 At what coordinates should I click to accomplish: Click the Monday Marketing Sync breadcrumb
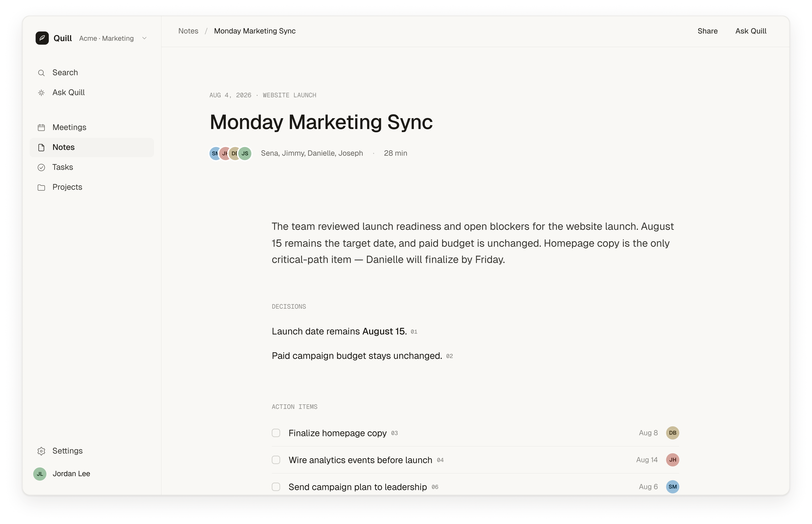click(255, 31)
